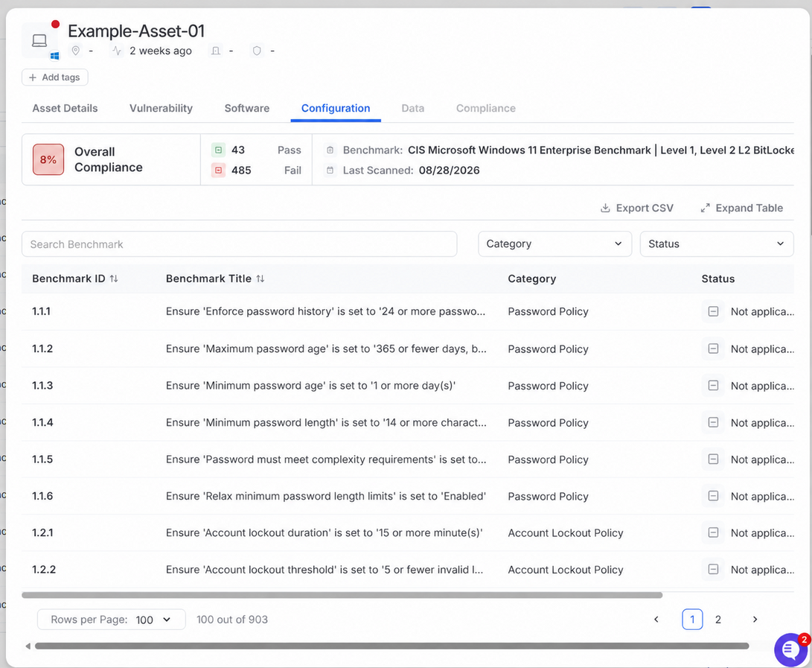Click the left arrow of bottom scrollbar
The height and width of the screenshot is (668, 812).
tap(28, 646)
